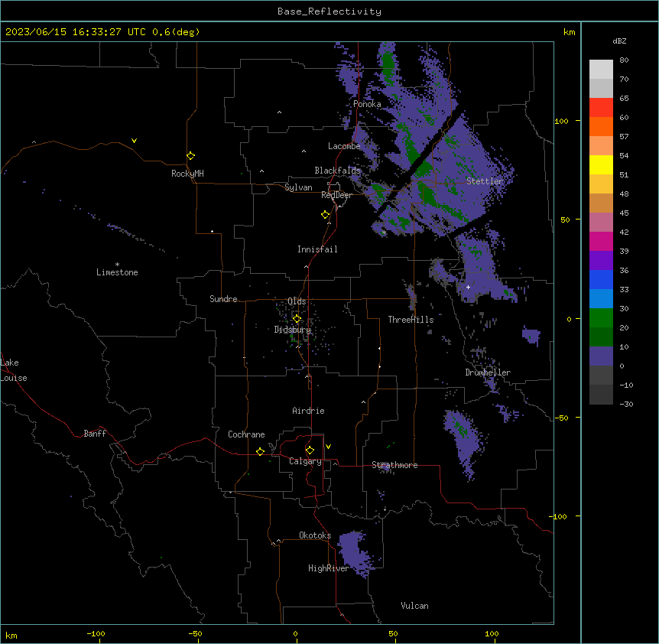The image size is (659, 644).
Task: Click the green core inside echo near Stettler
Action: pyautogui.click(x=429, y=195)
